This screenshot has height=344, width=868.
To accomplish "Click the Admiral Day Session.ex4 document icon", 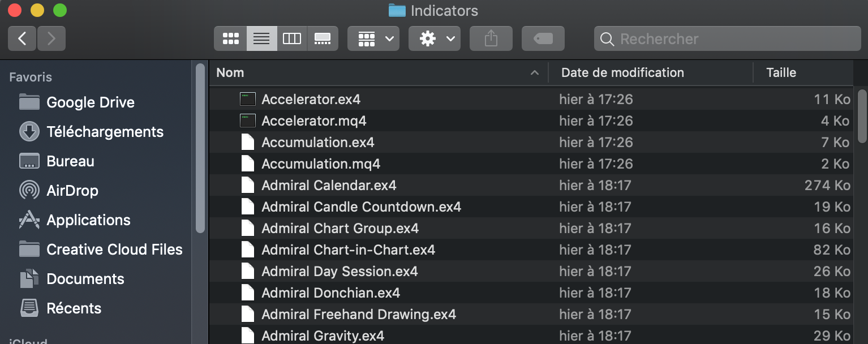I will tap(248, 271).
